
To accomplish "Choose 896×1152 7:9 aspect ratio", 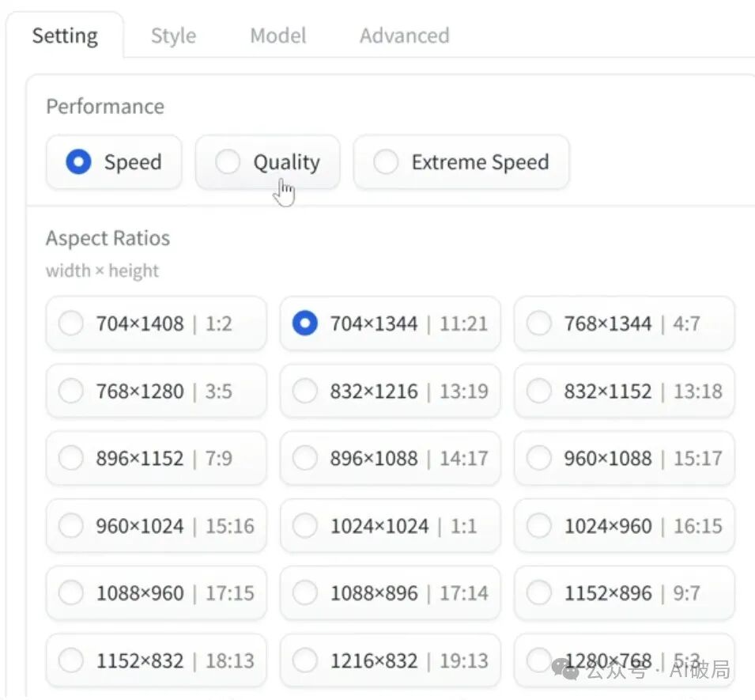I will point(156,458).
